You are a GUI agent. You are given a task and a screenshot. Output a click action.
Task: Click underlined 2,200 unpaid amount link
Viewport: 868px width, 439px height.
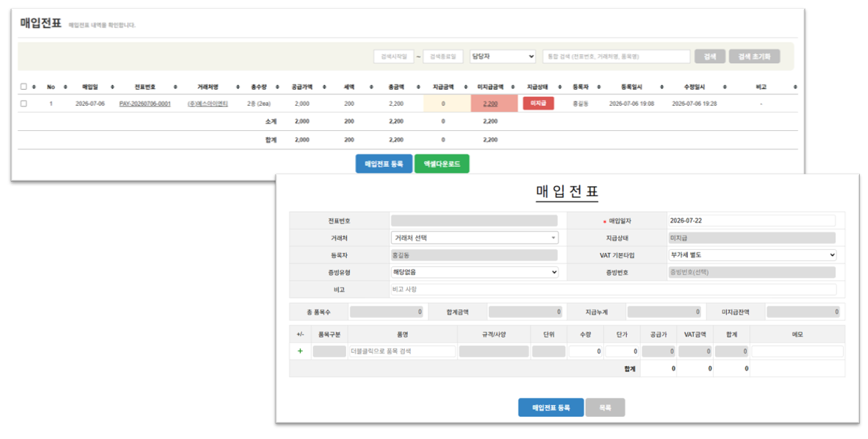pyautogui.click(x=490, y=104)
